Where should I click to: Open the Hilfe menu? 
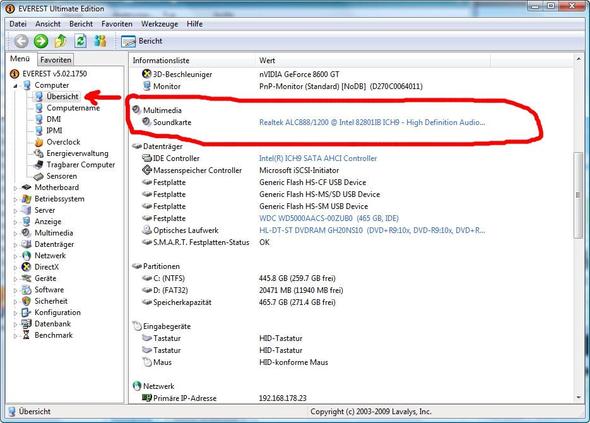195,24
